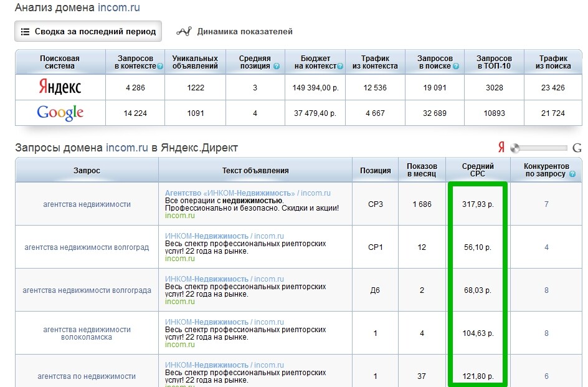Image resolution: width=588 pixels, height=387 pixels.
Task: Click Трафик из поиска column header
Action: [x=553, y=62]
